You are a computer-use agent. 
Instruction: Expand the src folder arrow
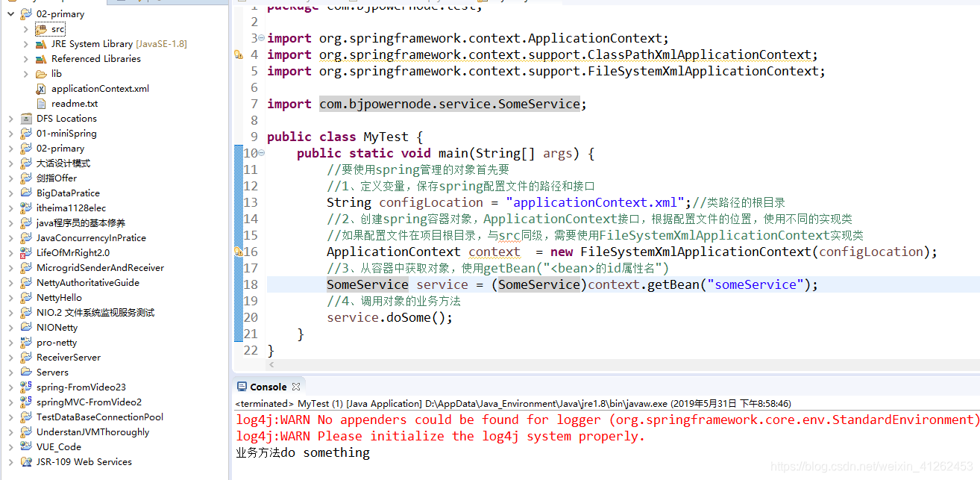point(25,29)
